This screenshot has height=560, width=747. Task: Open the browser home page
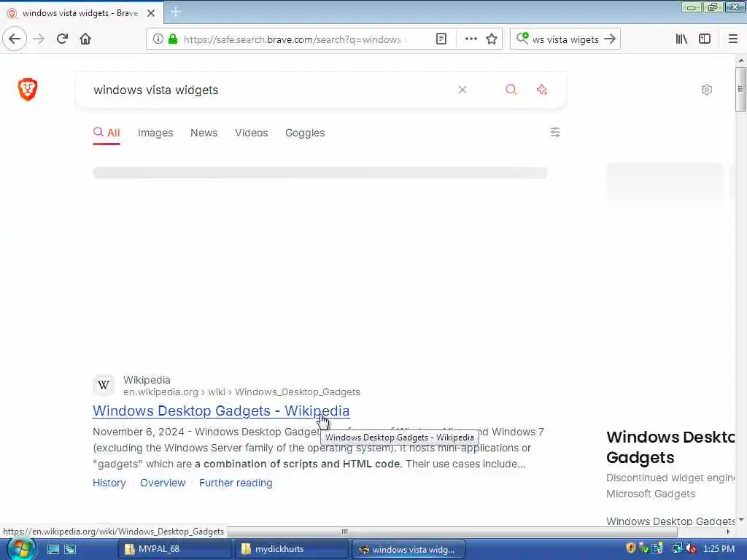(x=85, y=39)
